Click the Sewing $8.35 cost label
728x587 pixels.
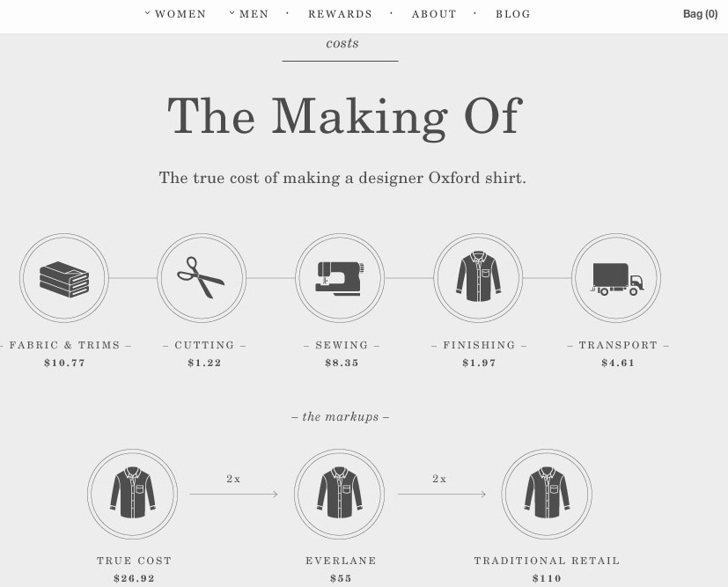coord(342,354)
